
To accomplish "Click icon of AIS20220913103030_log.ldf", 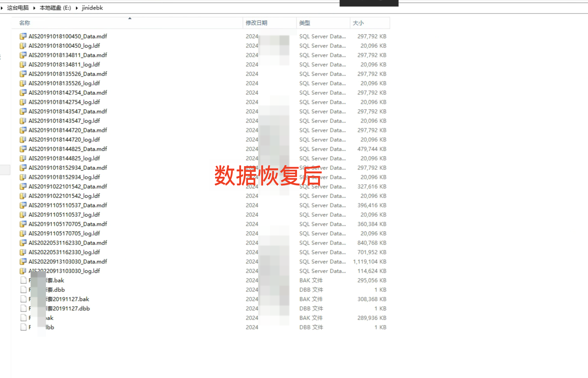I will click(23, 271).
